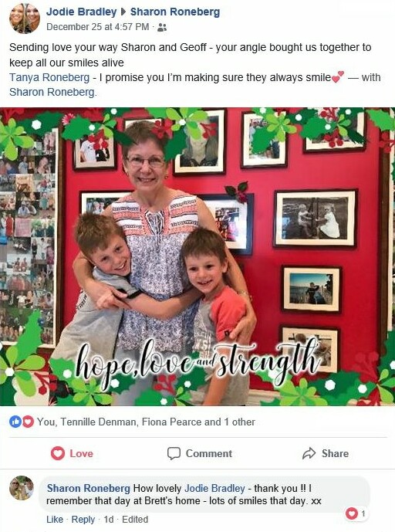Viewport: 395px width, 532px height.
Task: Click the blue thumbs-up reaction icon
Action: pos(15,422)
